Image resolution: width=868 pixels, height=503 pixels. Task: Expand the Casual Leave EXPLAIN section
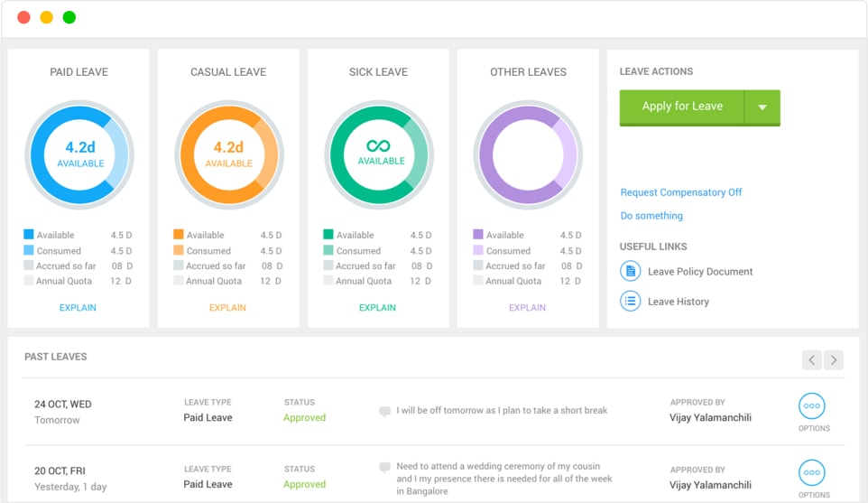(228, 308)
